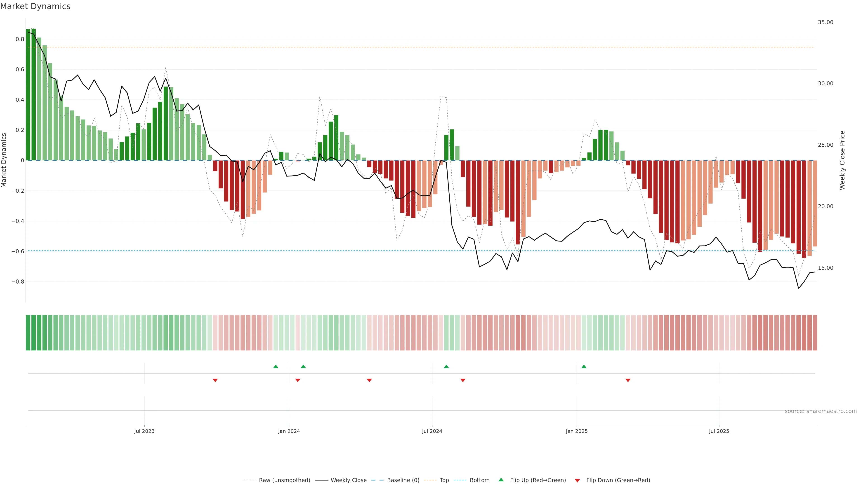Click the flip-up triangle just after Jul 2024

click(446, 366)
